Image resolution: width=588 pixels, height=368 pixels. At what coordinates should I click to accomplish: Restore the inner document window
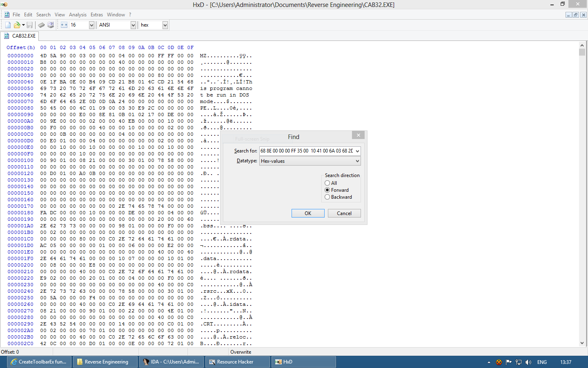pos(576,15)
